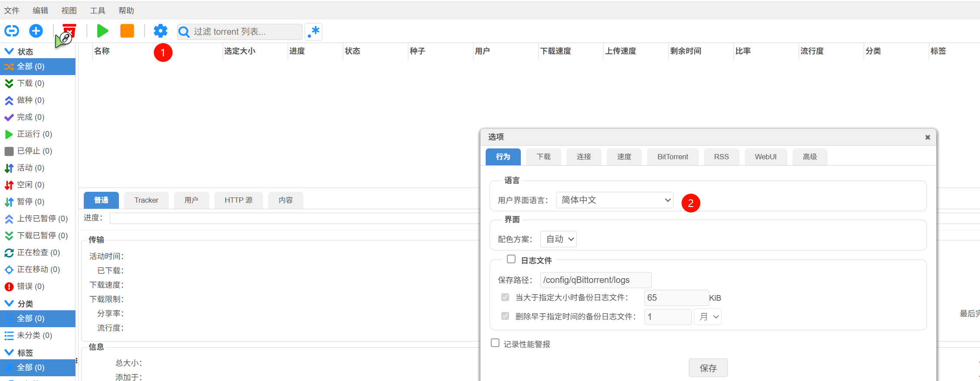The width and height of the screenshot is (980, 381).
Task: Enable the 记录性能警报 checkbox
Action: (495, 343)
